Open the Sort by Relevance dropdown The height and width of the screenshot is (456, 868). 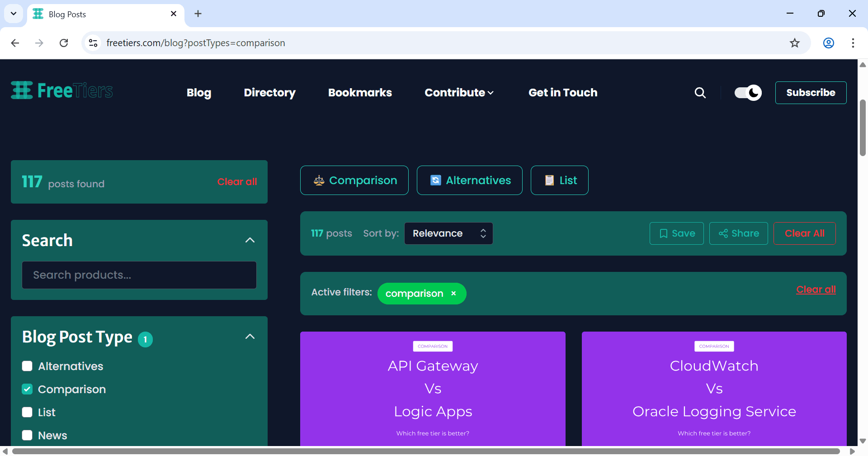pyautogui.click(x=448, y=233)
